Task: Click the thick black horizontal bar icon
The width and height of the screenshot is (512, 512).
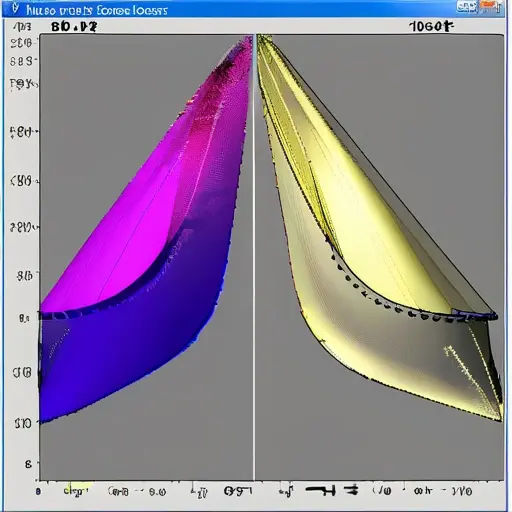Action: point(320,490)
